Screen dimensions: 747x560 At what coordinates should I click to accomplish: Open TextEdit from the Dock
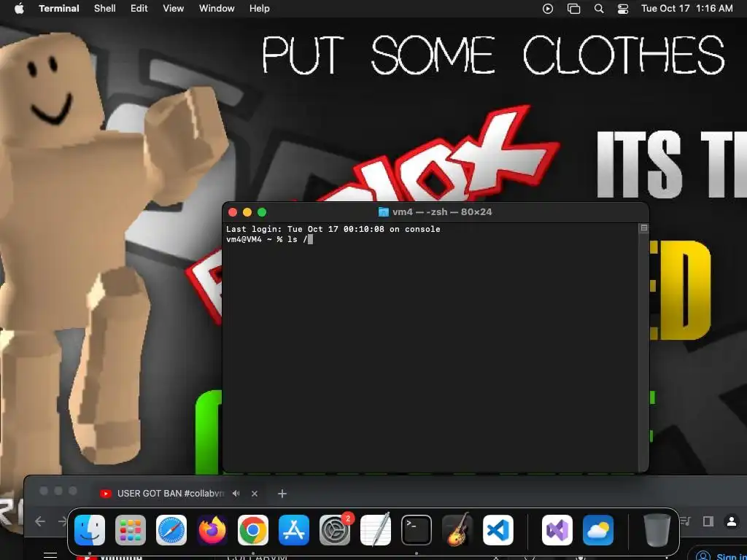point(376,530)
